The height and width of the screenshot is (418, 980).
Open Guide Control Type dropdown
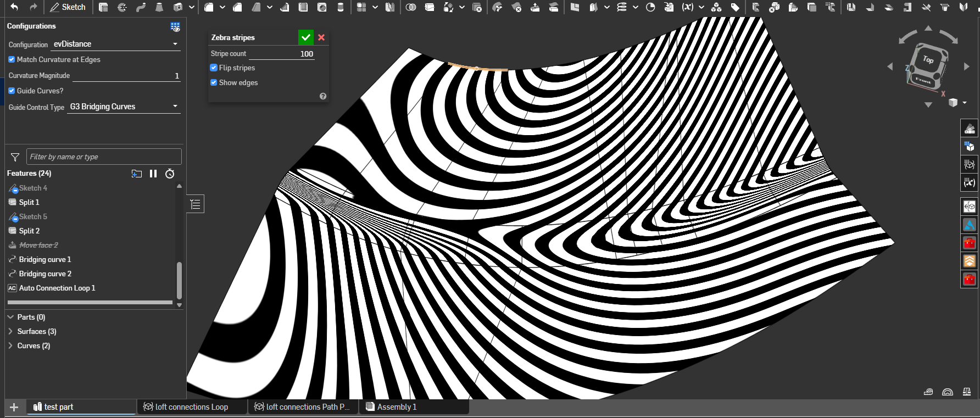tap(124, 107)
